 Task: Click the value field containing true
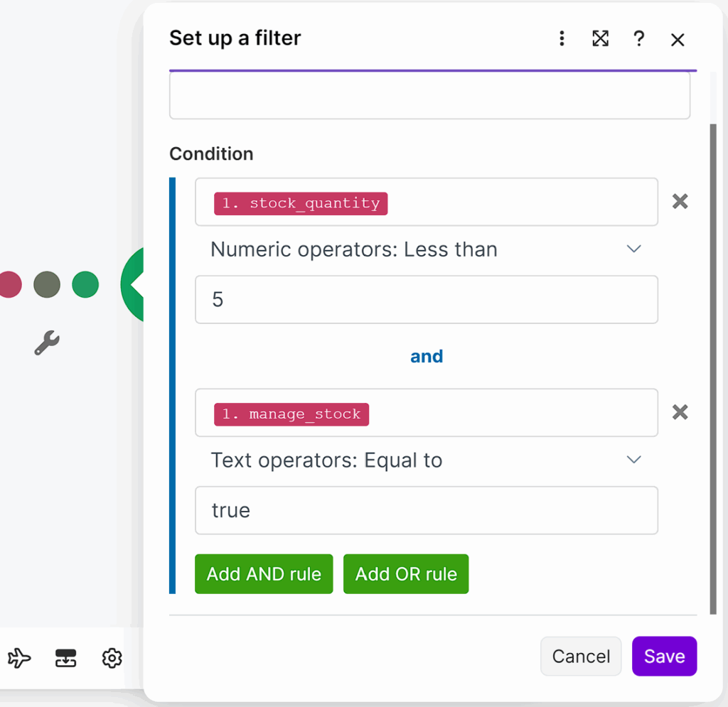click(x=427, y=510)
